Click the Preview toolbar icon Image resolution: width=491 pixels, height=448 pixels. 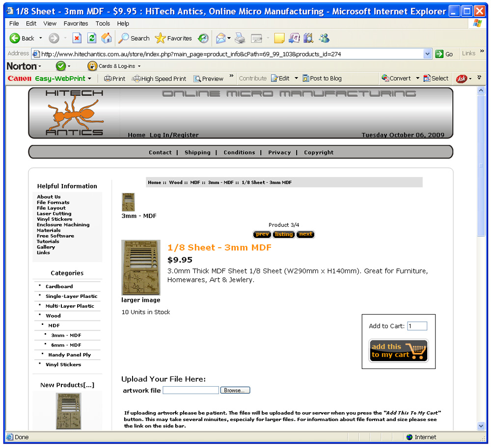(x=197, y=79)
